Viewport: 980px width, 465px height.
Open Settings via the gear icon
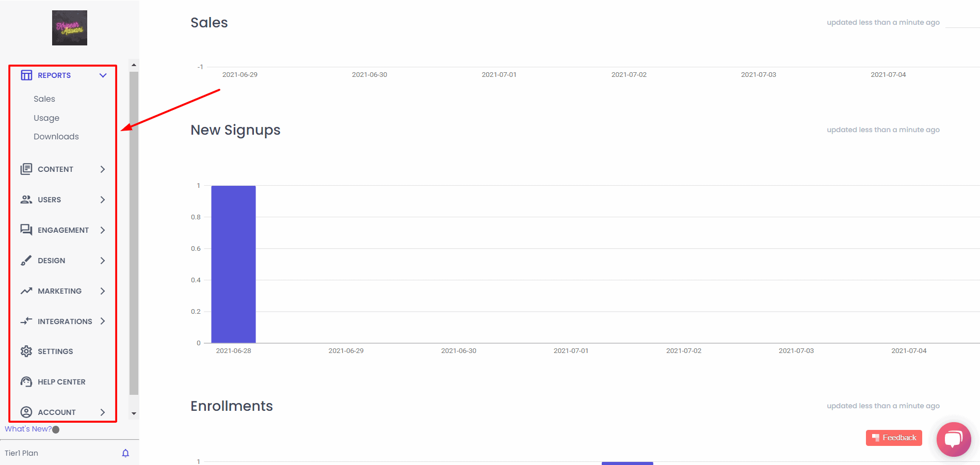tap(26, 351)
